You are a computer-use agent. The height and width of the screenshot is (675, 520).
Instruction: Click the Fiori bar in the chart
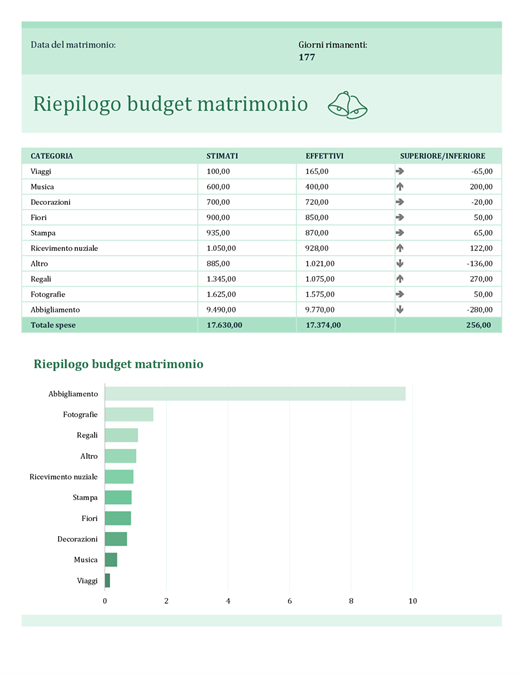[x=118, y=518]
